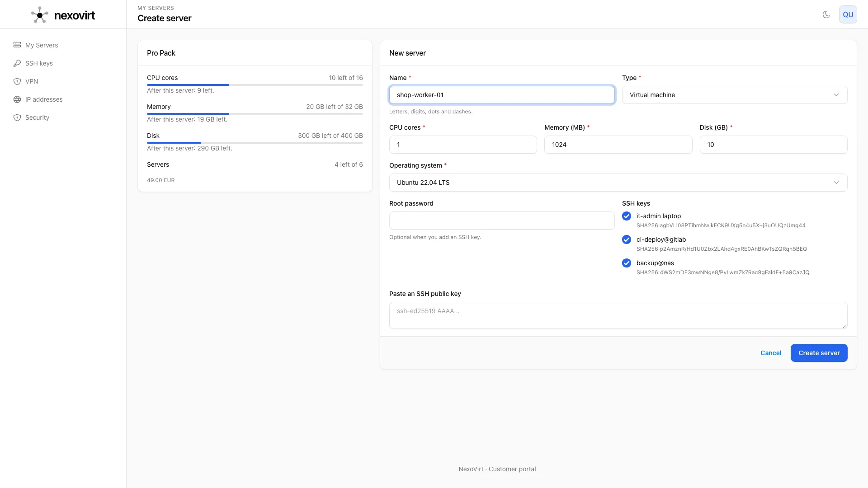Image resolution: width=868 pixels, height=488 pixels.
Task: Click the My Servers sidebar icon
Action: pyautogui.click(x=17, y=45)
